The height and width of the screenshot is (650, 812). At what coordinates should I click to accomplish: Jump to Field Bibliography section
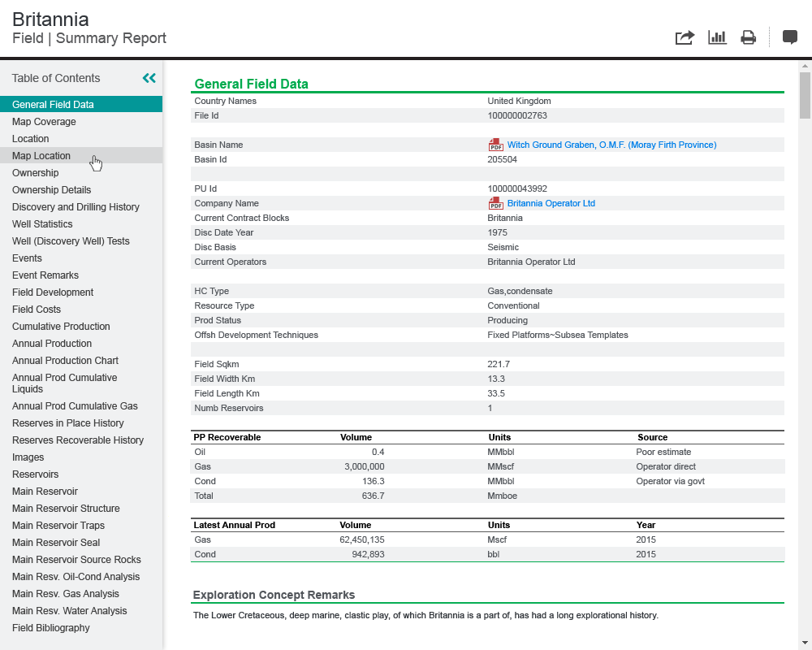tap(50, 629)
